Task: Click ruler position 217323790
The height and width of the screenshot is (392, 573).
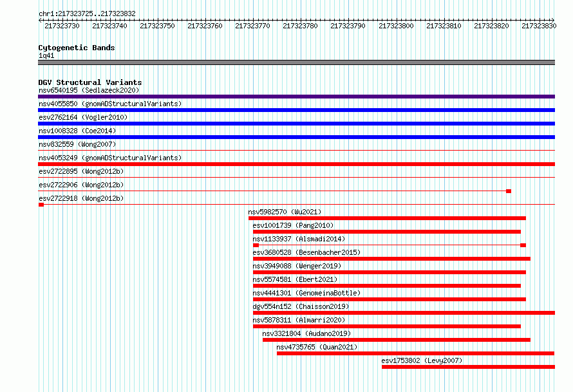Action: 348,26
